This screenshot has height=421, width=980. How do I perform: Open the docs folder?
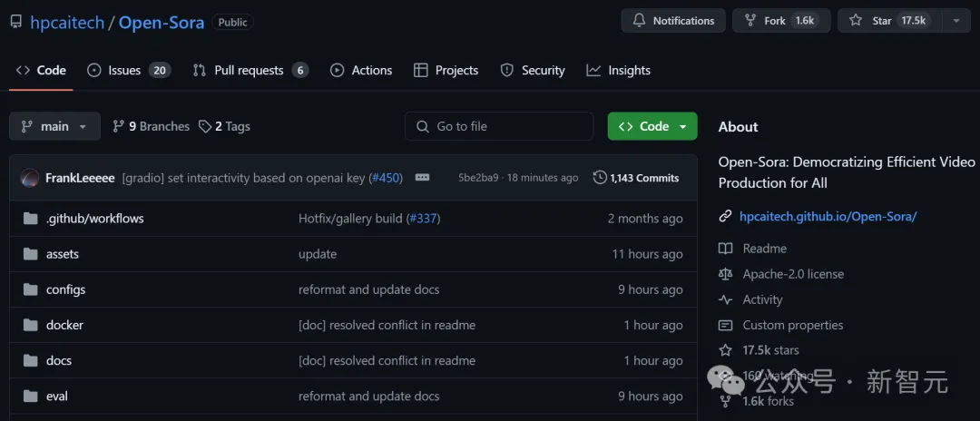(59, 361)
